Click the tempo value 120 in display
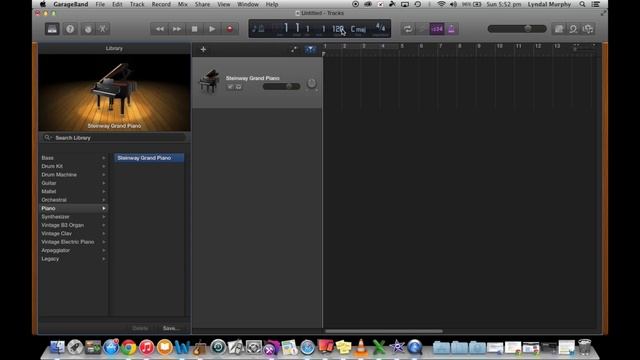Viewport: 640px width, 360px height. pos(338,29)
